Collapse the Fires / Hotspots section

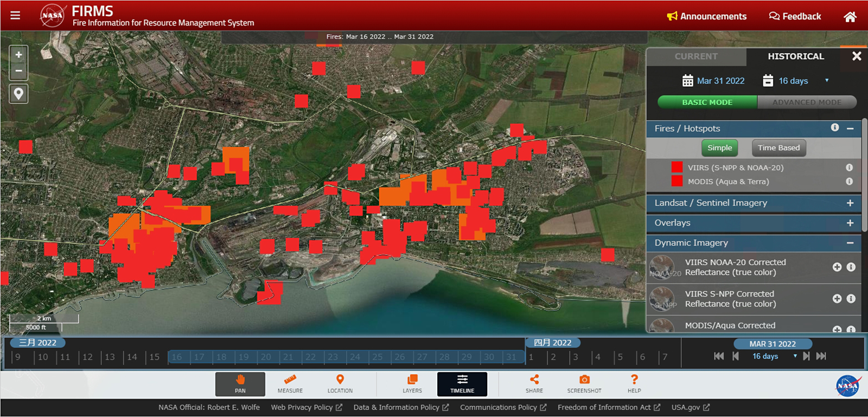[x=850, y=129]
